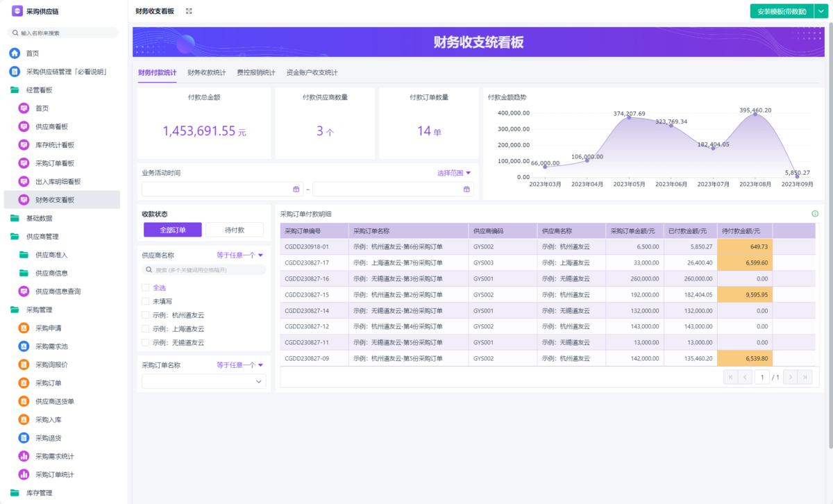Check the 全选 select-all checkbox

pyautogui.click(x=145, y=287)
